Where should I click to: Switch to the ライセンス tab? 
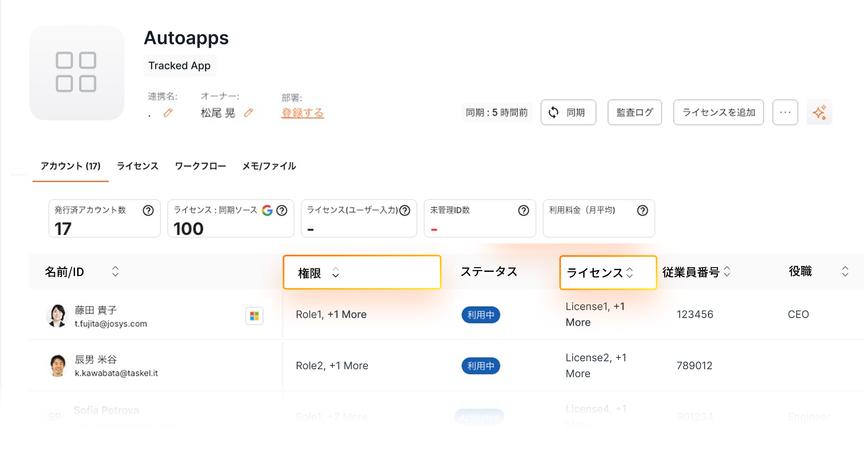[x=137, y=166]
